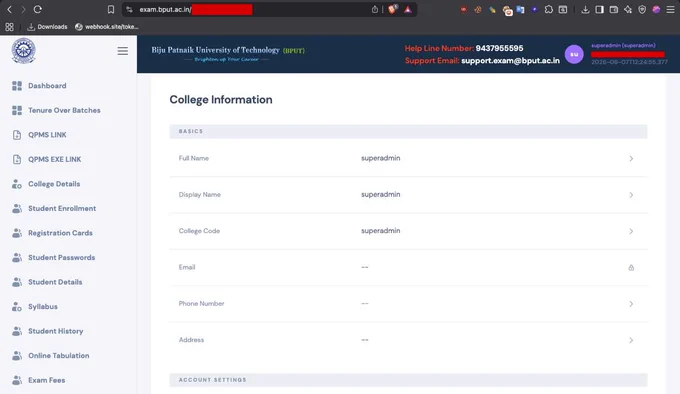Click the support.exam@bput.ac.in email
The image size is (680, 394).
[x=510, y=61]
